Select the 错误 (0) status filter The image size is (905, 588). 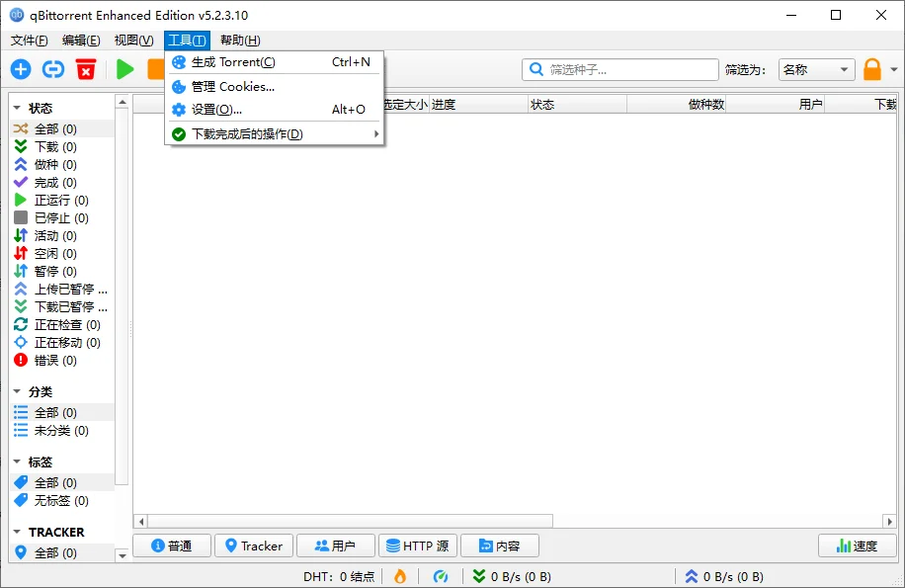click(62, 360)
